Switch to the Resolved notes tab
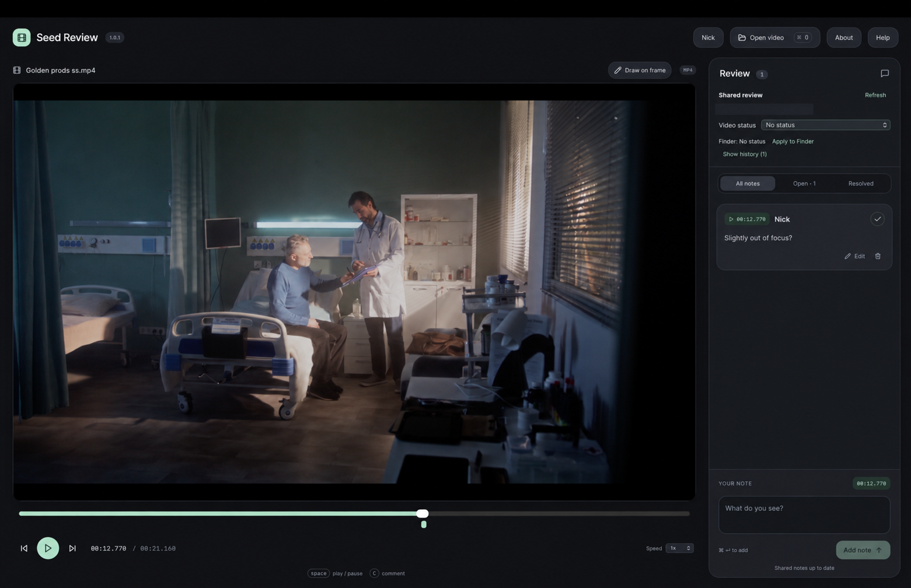911x588 pixels. pyautogui.click(x=861, y=183)
